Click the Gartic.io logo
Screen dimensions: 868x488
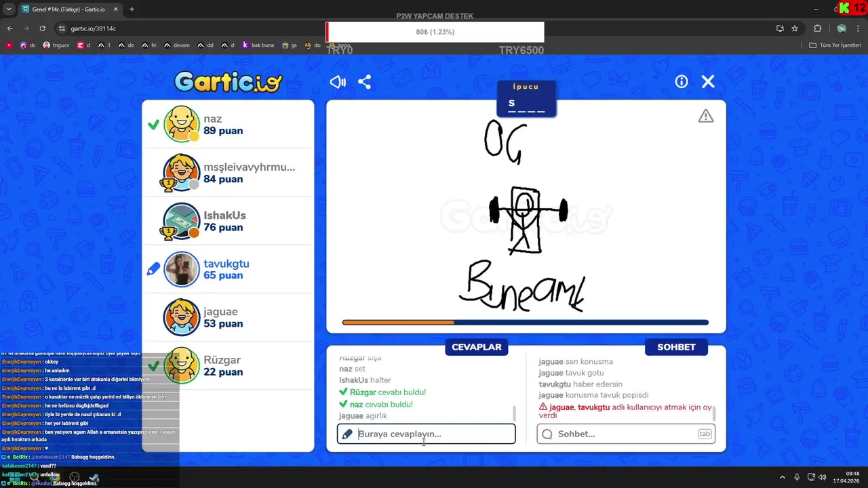click(228, 82)
